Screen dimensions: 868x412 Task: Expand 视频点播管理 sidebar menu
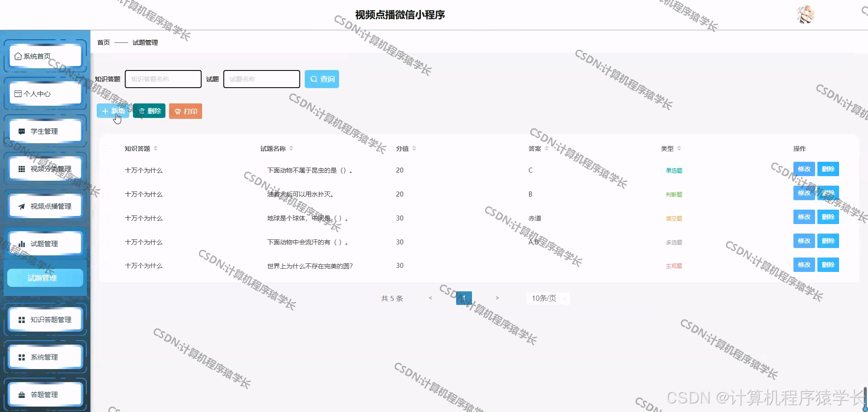(x=45, y=206)
